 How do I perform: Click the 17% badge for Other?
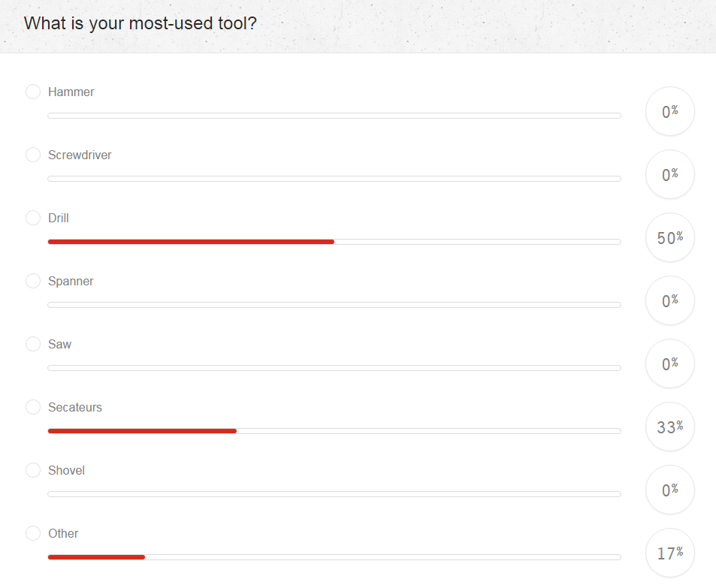669,553
